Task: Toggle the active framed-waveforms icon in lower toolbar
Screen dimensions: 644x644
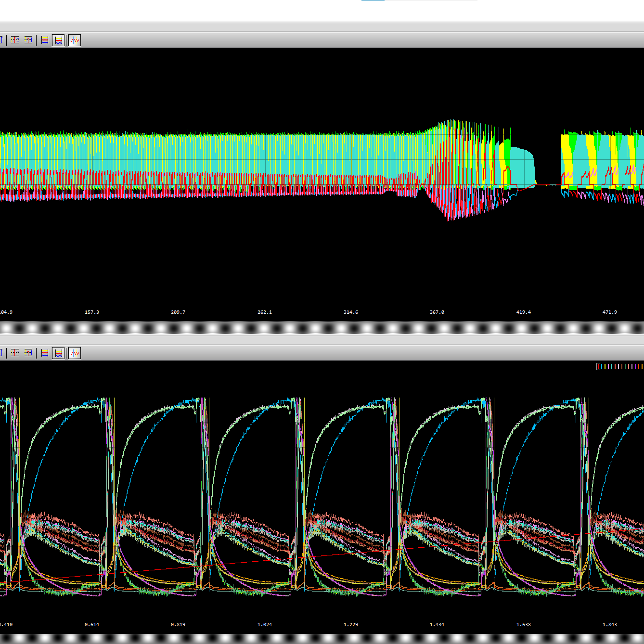Action: (58, 353)
